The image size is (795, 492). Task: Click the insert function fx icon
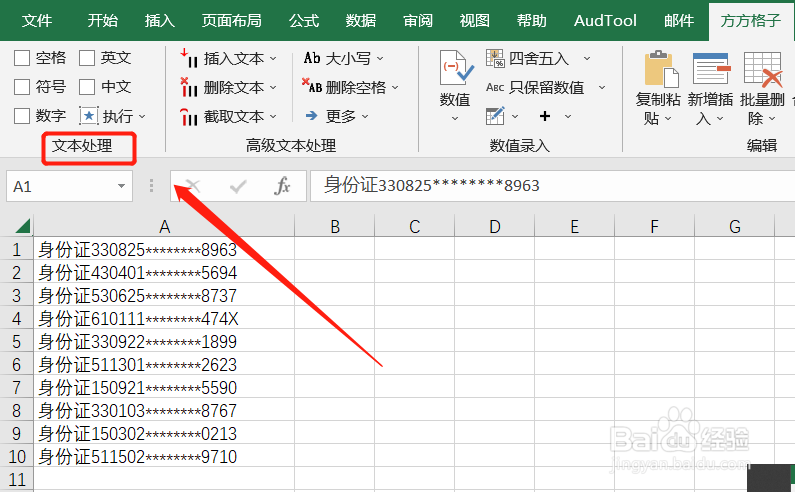pyautogui.click(x=282, y=186)
